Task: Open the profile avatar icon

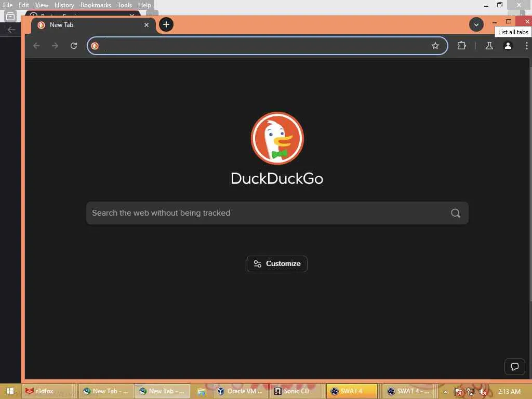Action: [x=508, y=46]
